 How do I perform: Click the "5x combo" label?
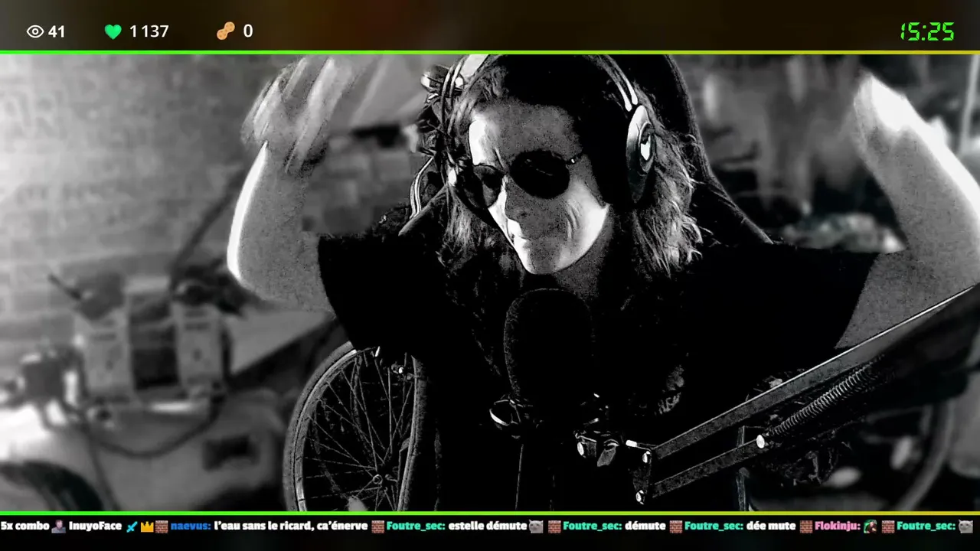(25, 527)
